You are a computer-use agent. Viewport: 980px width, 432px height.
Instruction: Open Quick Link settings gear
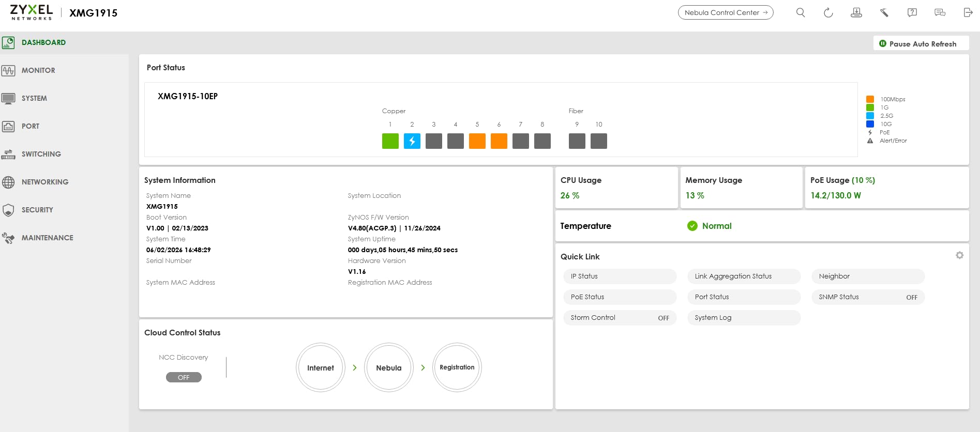[960, 255]
